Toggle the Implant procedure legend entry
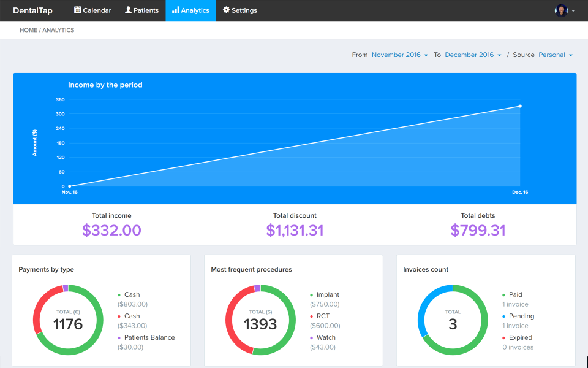The width and height of the screenshot is (588, 368). coord(325,295)
